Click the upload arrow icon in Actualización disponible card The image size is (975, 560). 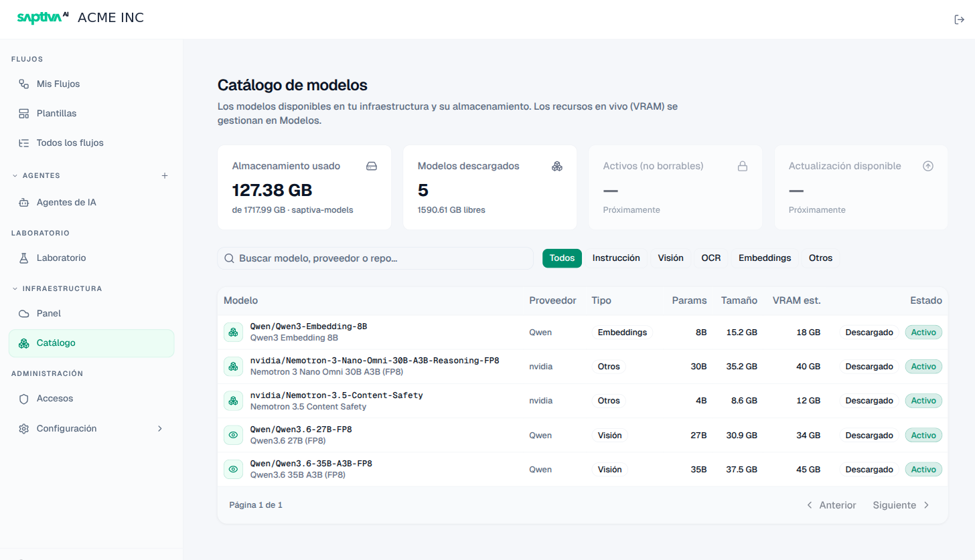pos(928,166)
